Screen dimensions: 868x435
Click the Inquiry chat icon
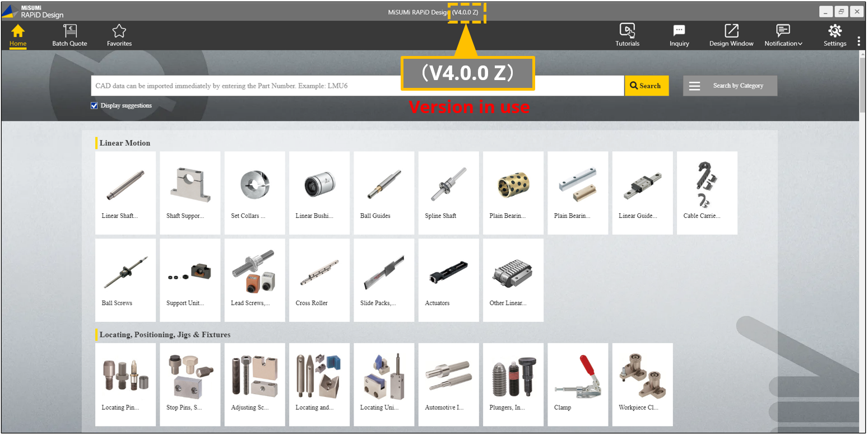pos(679,35)
